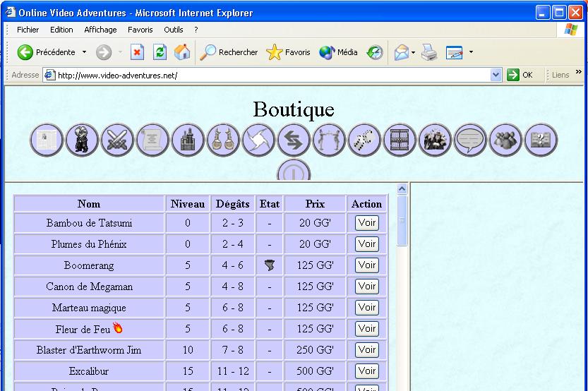Click the power logout icon
This screenshot has width=588, height=391.
(x=294, y=170)
